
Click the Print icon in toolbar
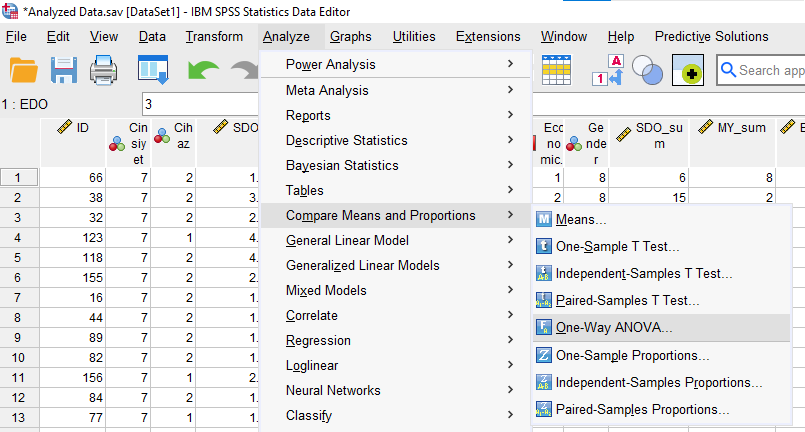tap(106, 71)
